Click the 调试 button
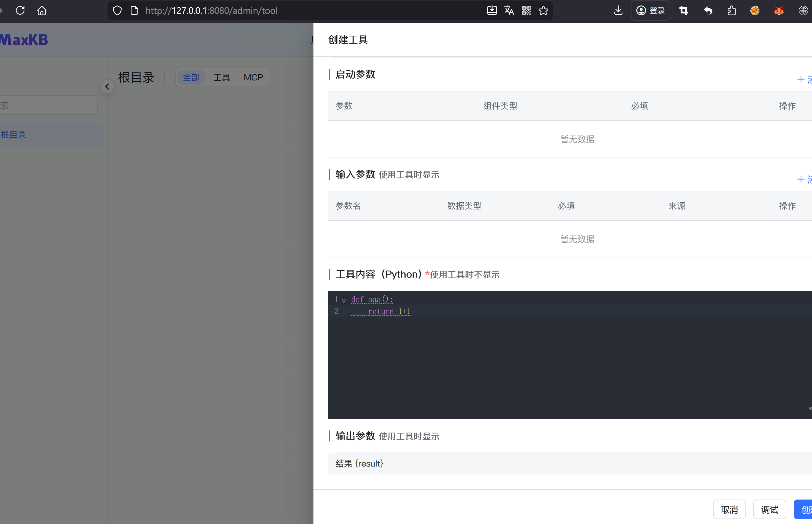Viewport: 812px width, 524px height. coord(769,509)
